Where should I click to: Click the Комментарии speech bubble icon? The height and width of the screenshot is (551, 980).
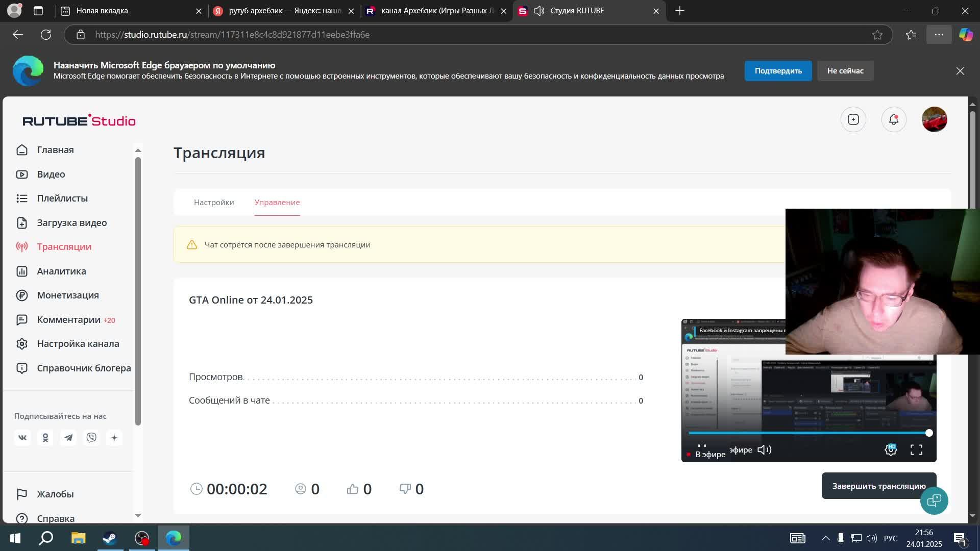[22, 320]
